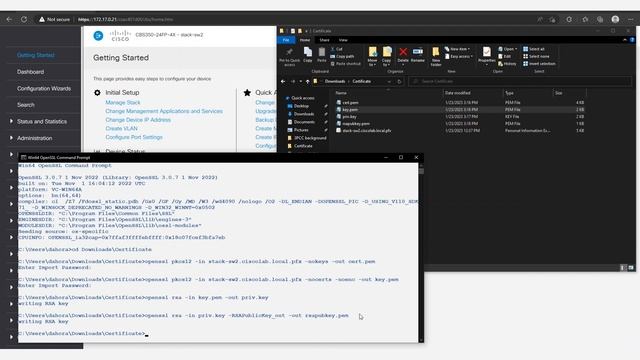Click the blue round Cisco page toggle icon

click(98, 36)
